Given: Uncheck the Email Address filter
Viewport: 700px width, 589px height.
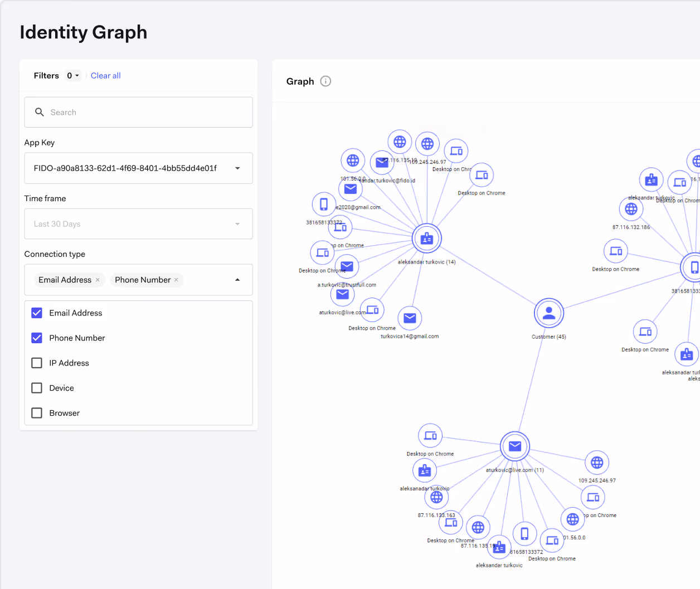Looking at the screenshot, I should (x=36, y=313).
